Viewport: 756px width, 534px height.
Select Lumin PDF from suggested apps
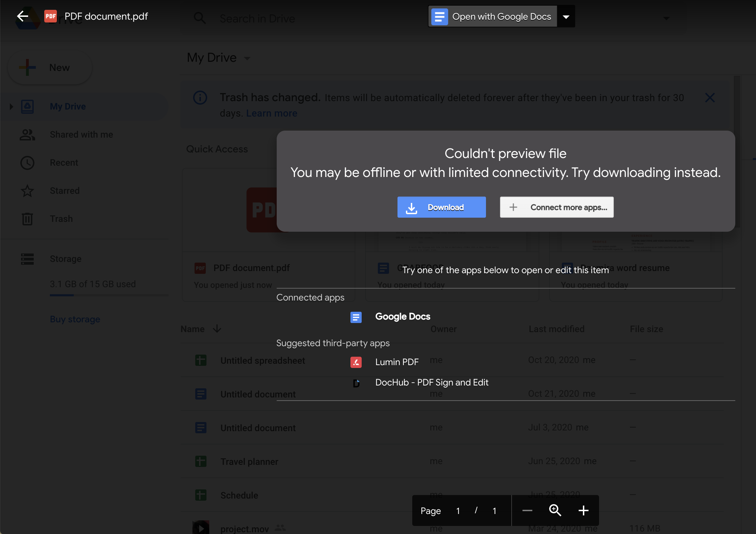tap(397, 362)
